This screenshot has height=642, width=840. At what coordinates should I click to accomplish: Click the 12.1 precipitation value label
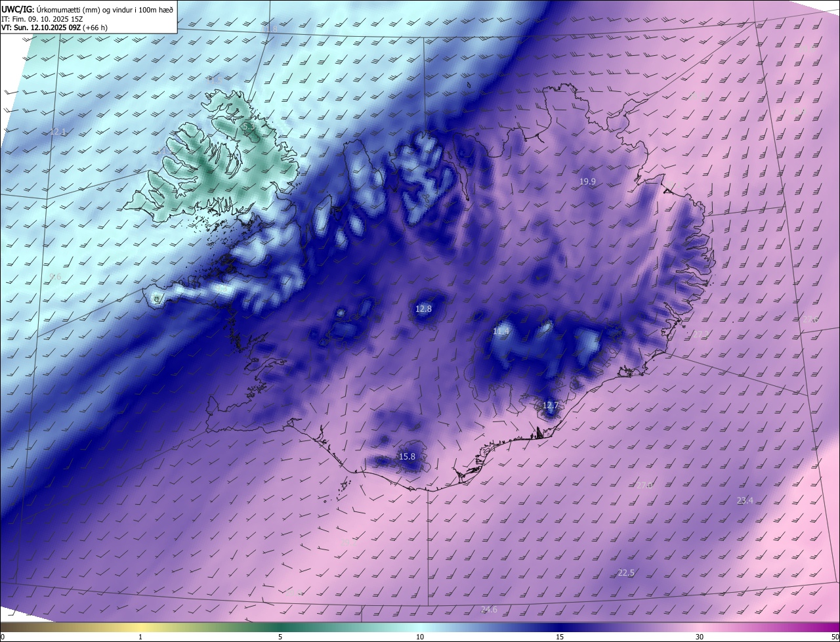pyautogui.click(x=58, y=132)
